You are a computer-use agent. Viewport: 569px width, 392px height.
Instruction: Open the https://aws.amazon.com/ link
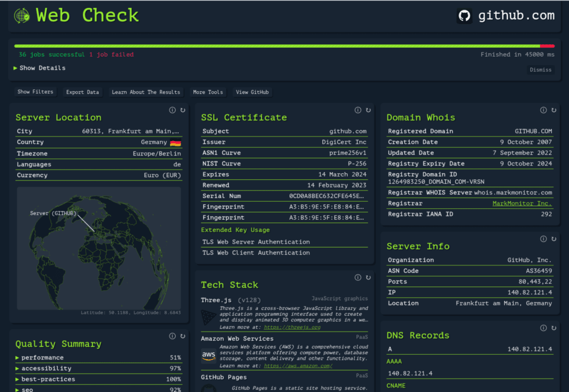[298, 365]
